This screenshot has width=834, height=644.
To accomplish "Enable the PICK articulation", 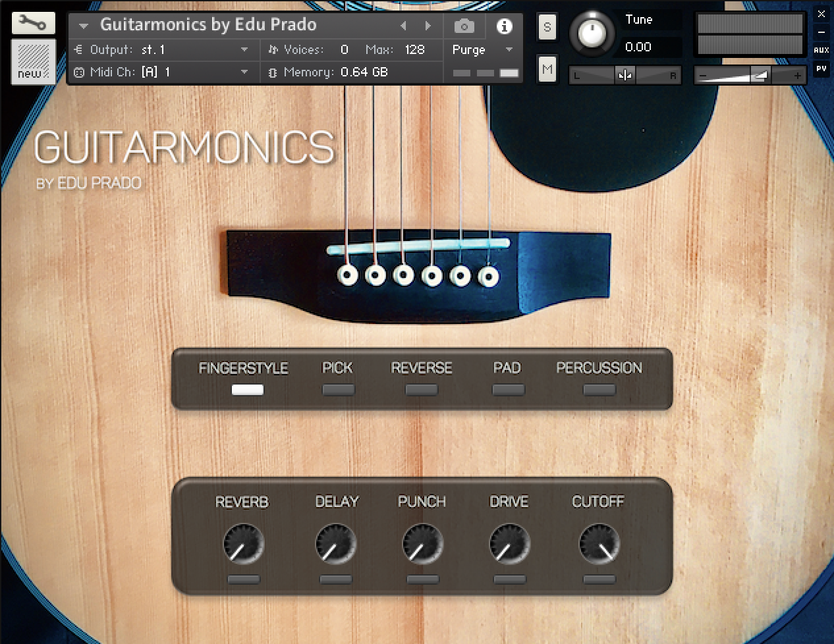I will coord(338,389).
